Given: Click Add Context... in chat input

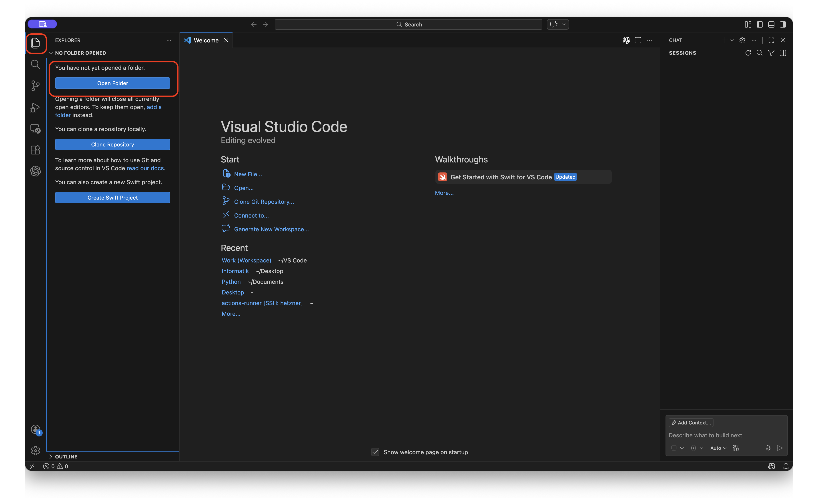Looking at the screenshot, I should tap(691, 423).
